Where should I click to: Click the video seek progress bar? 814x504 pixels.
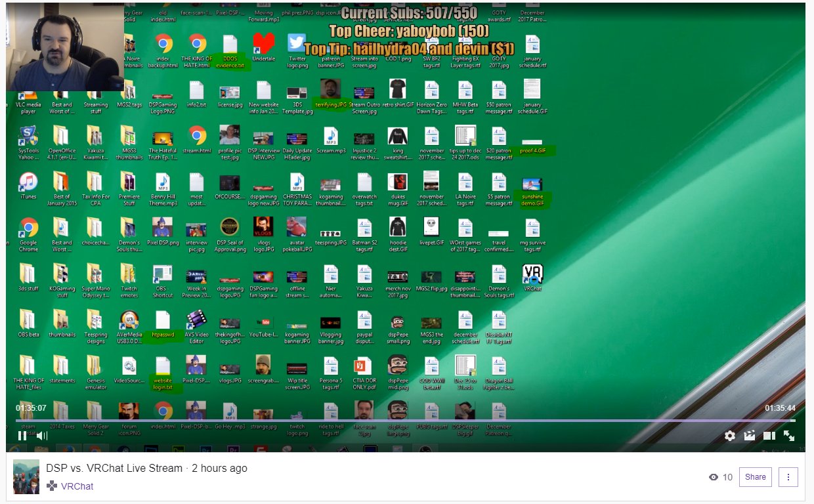406,420
